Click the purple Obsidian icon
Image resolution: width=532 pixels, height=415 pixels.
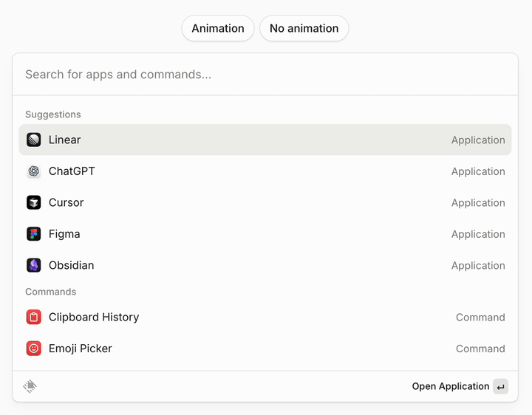point(34,265)
